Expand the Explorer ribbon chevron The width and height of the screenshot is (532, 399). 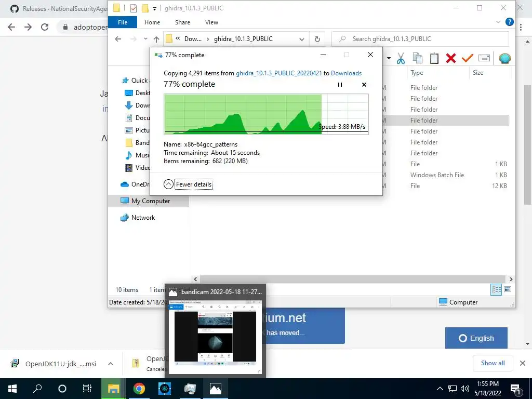498,22
